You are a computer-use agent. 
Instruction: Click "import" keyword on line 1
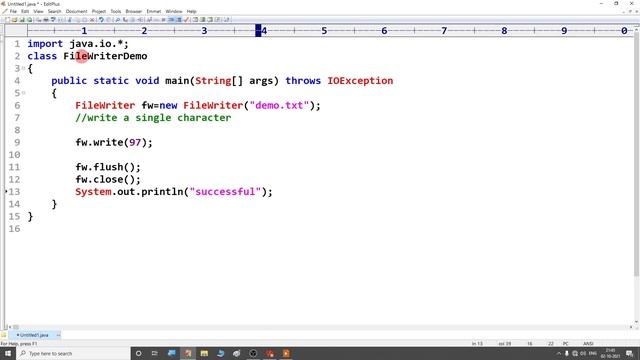pyautogui.click(x=45, y=44)
